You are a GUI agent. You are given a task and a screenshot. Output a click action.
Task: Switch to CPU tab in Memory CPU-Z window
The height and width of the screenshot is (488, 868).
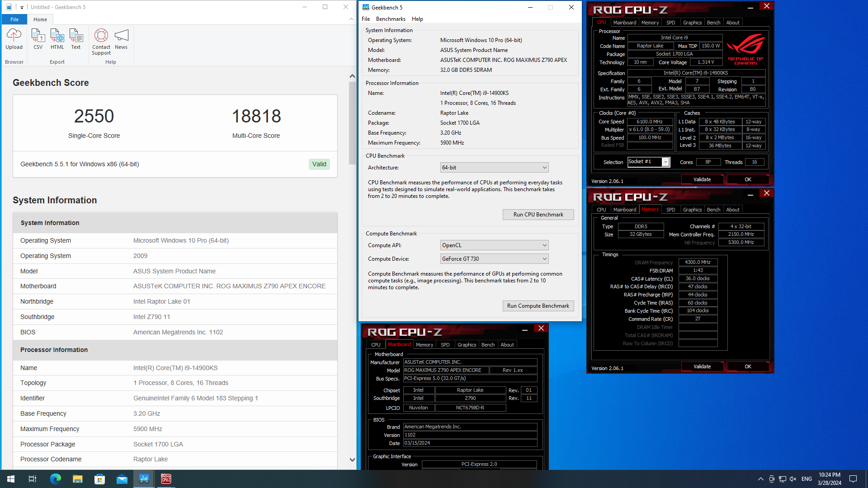[x=601, y=210]
